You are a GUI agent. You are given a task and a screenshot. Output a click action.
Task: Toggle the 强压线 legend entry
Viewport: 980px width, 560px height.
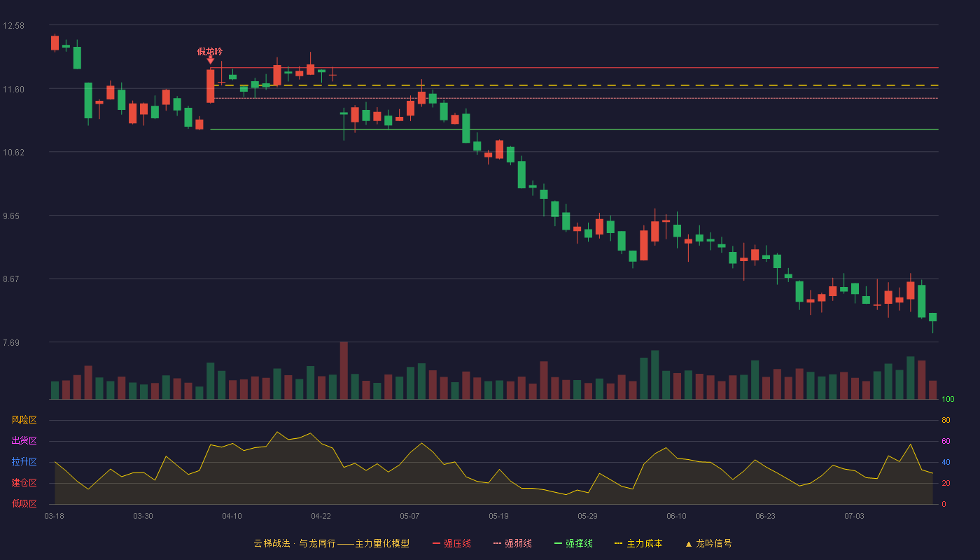pos(451,543)
